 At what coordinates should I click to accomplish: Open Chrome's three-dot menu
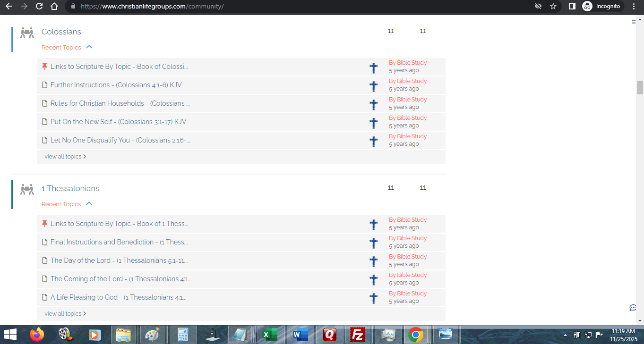pyautogui.click(x=634, y=7)
